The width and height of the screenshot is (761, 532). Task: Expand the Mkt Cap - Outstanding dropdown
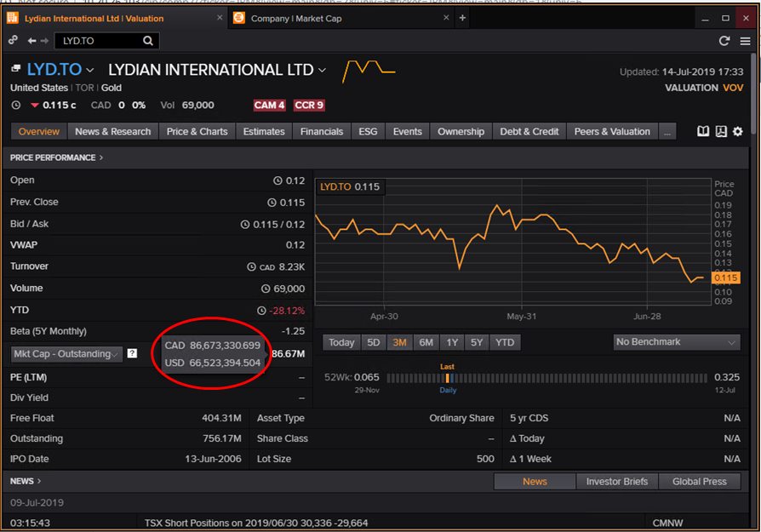click(x=67, y=354)
